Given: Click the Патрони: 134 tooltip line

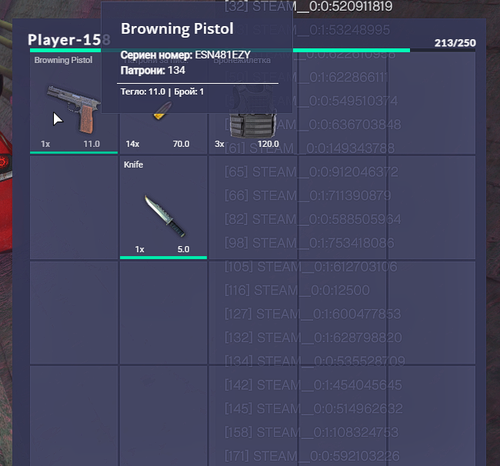Looking at the screenshot, I should pos(153,70).
